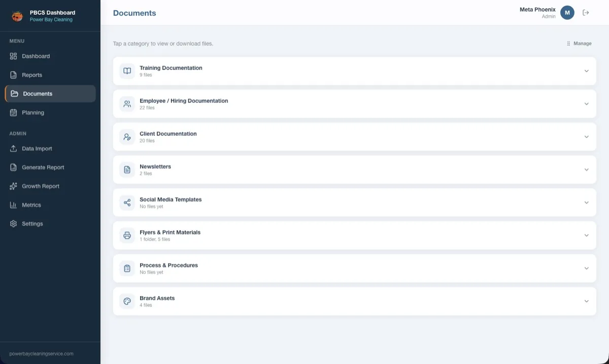Expand Employee / Hiring Documentation chevron
Viewport: 609px width, 364px height.
click(586, 104)
